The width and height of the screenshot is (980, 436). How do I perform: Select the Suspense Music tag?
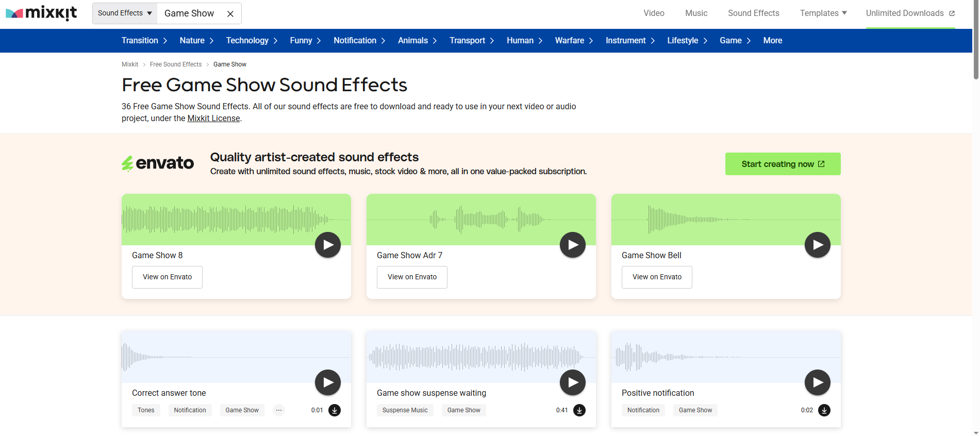point(405,410)
